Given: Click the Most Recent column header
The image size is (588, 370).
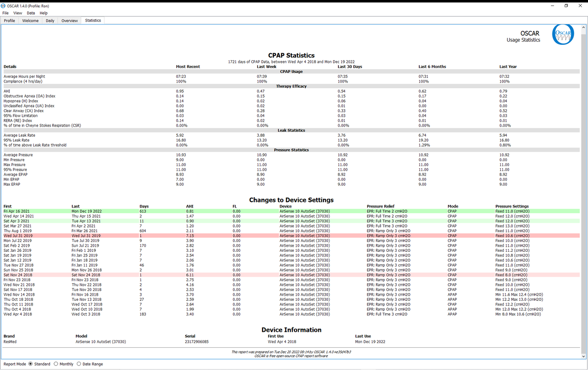Looking at the screenshot, I should click(x=188, y=67).
